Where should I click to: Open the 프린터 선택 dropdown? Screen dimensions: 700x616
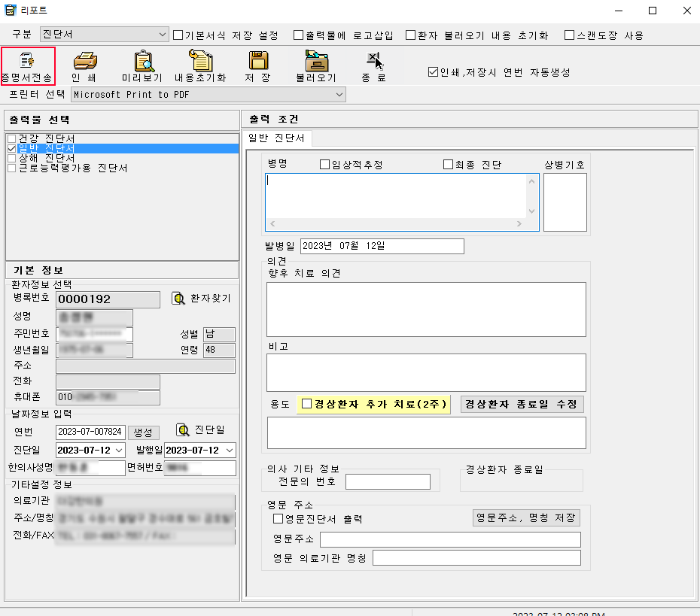tap(339, 95)
